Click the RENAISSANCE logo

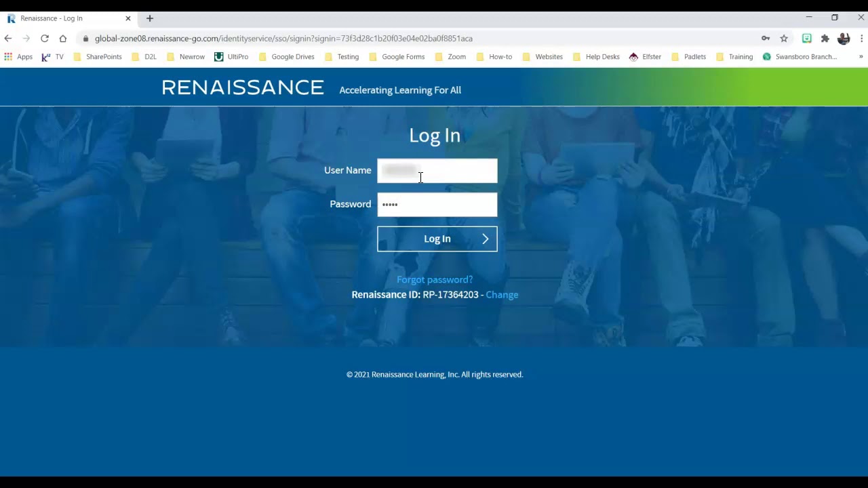pyautogui.click(x=243, y=87)
